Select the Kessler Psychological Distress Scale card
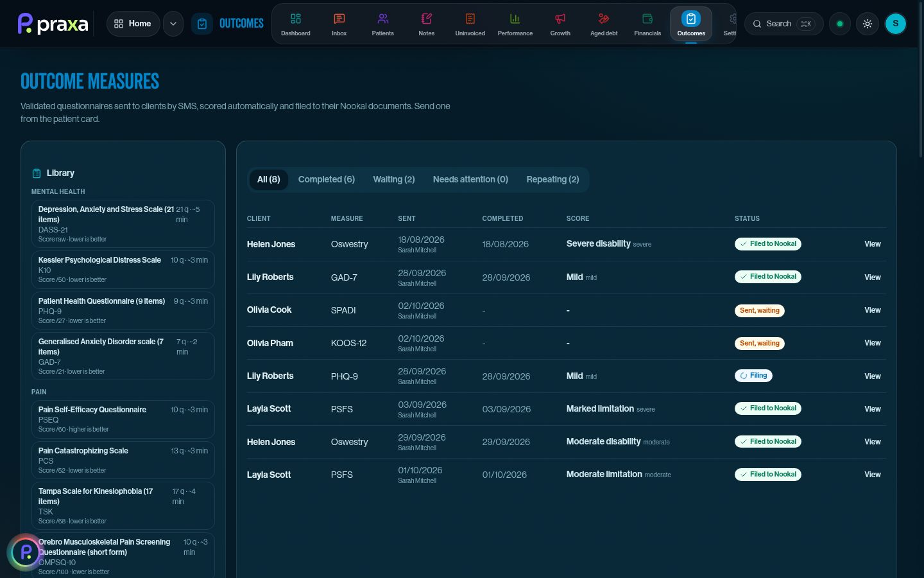Screen dimensions: 924x578 [x=123, y=270]
